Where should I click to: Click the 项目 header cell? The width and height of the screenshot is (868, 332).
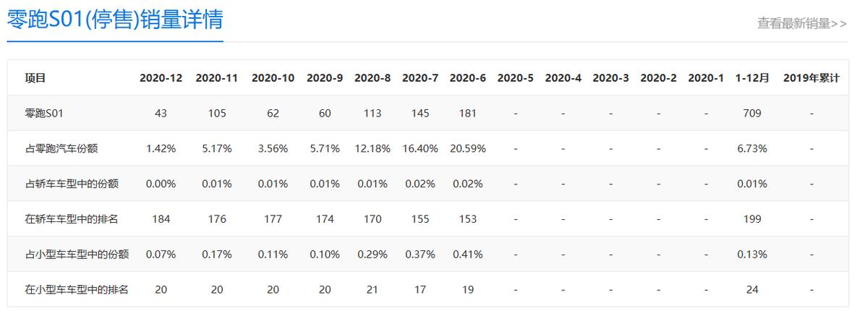coord(35,78)
